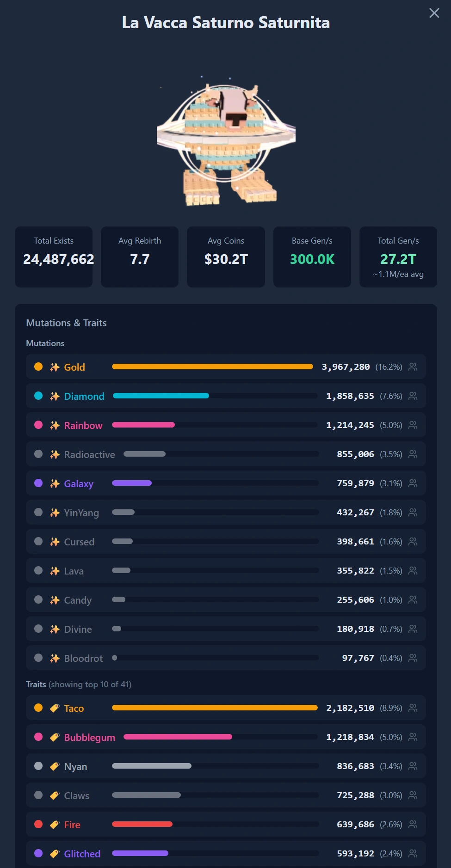Open owners icon for Bloodrot mutation
Screen dimensions: 451x868
[413, 658]
